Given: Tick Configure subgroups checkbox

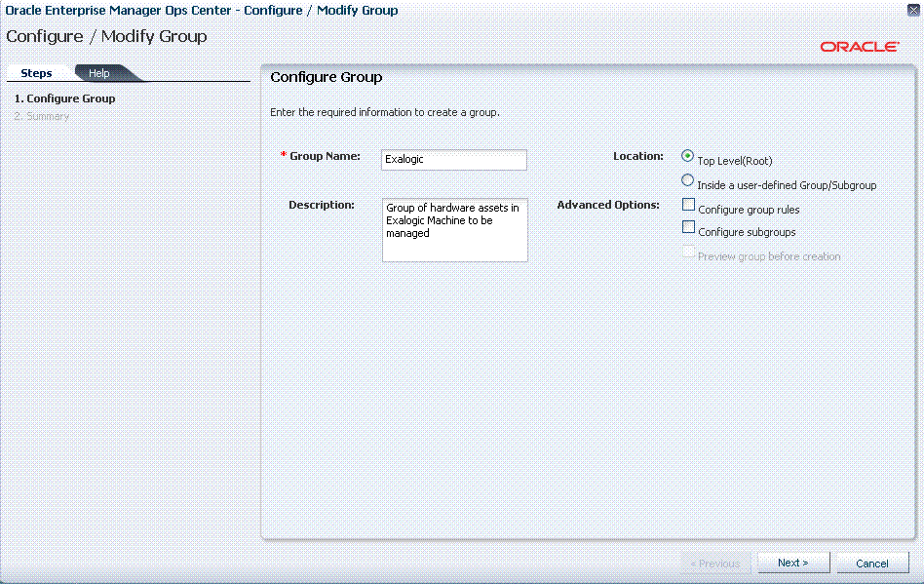Looking at the screenshot, I should coord(688,227).
